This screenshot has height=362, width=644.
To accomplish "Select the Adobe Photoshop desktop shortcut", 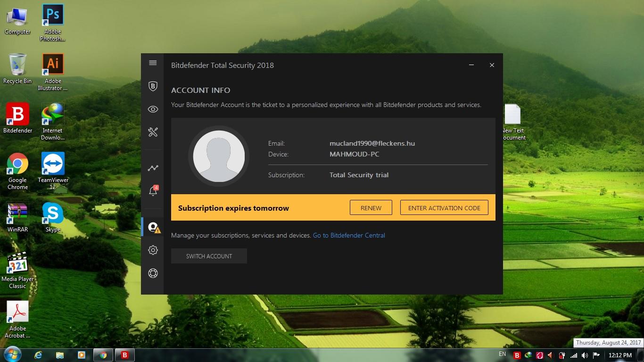I will 53,23.
